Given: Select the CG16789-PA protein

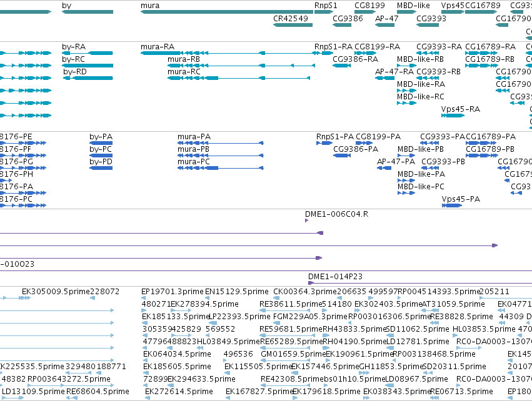Looking at the screenshot, I should [x=482, y=143].
